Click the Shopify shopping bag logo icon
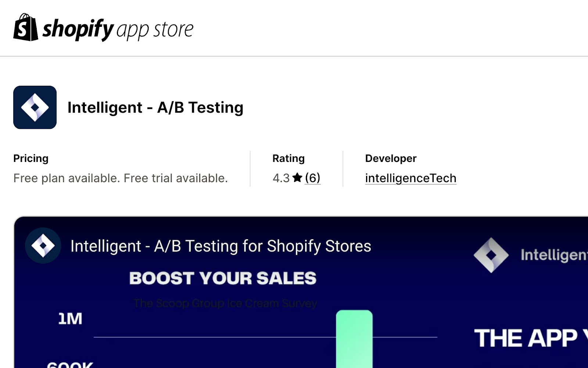 [26, 27]
